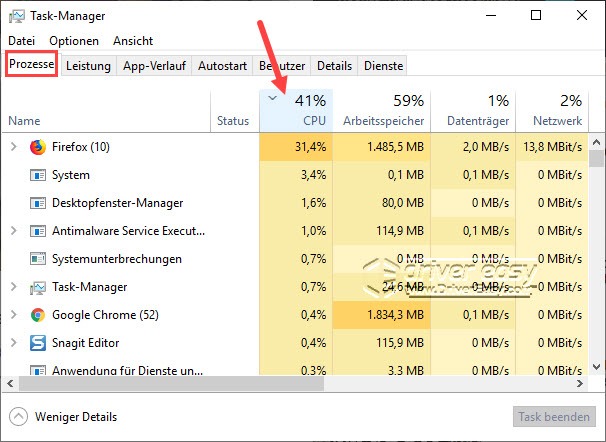Click the horizontal scrollbar thumb
Viewport: 606px width, 442px height.
[x=171, y=384]
